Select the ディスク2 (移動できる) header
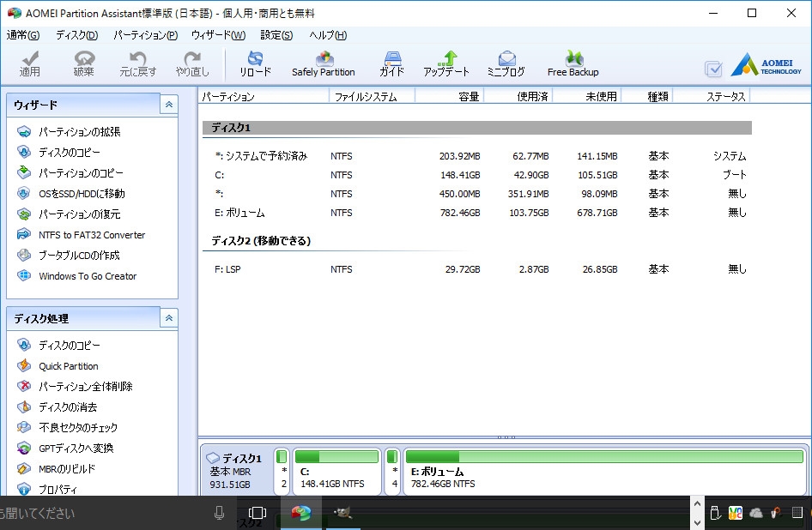 [261, 241]
